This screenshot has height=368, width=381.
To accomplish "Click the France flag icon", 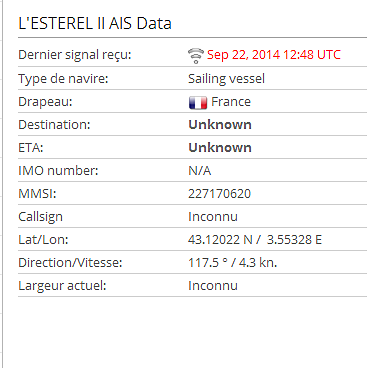I will [198, 102].
